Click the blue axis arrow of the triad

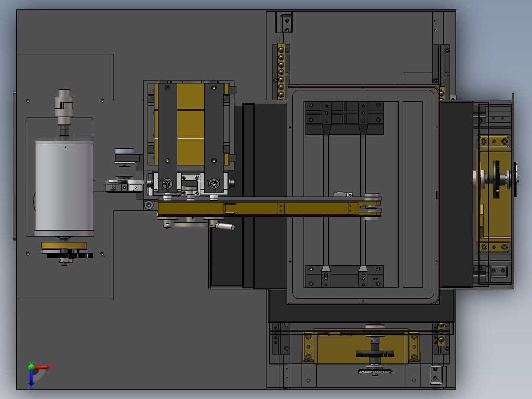31,378
